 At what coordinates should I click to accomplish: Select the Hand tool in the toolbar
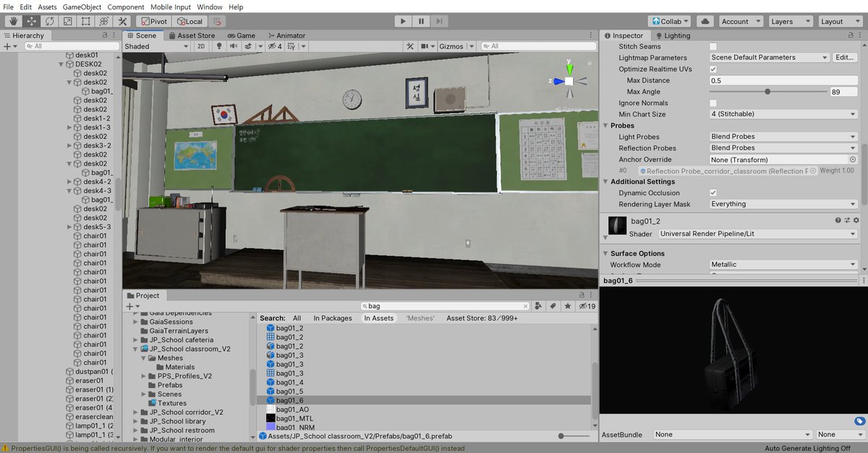point(14,22)
